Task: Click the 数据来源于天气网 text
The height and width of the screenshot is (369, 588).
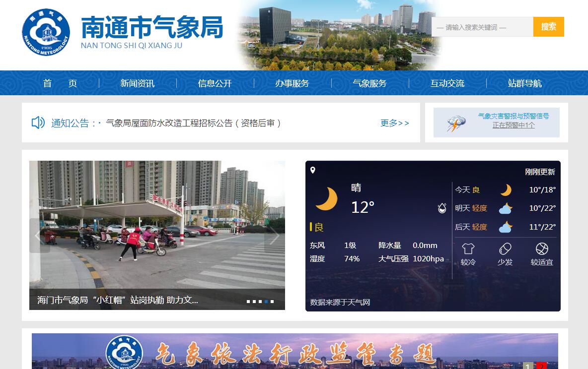Action: click(340, 303)
